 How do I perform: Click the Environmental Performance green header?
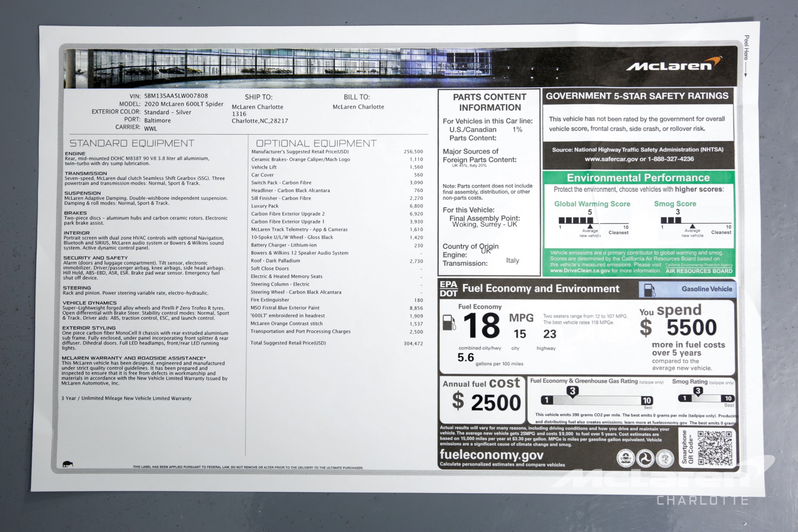coord(638,178)
